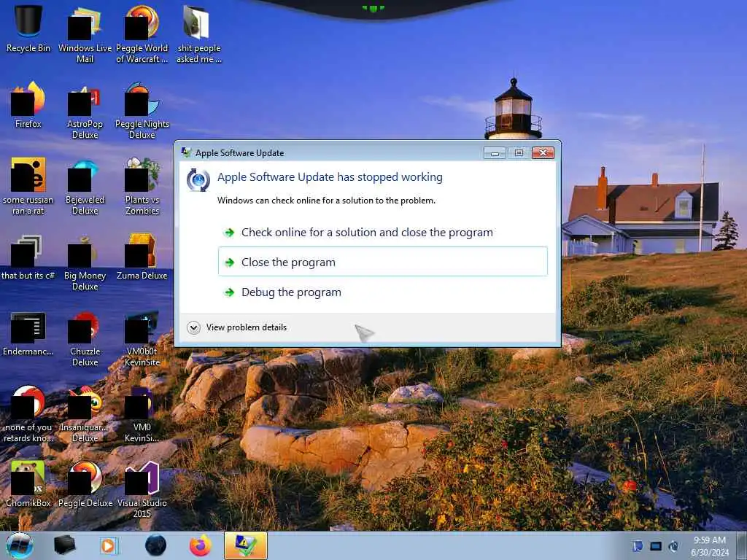The image size is (747, 560).
Task: Click the flag icon in system tray
Action: coord(638,546)
